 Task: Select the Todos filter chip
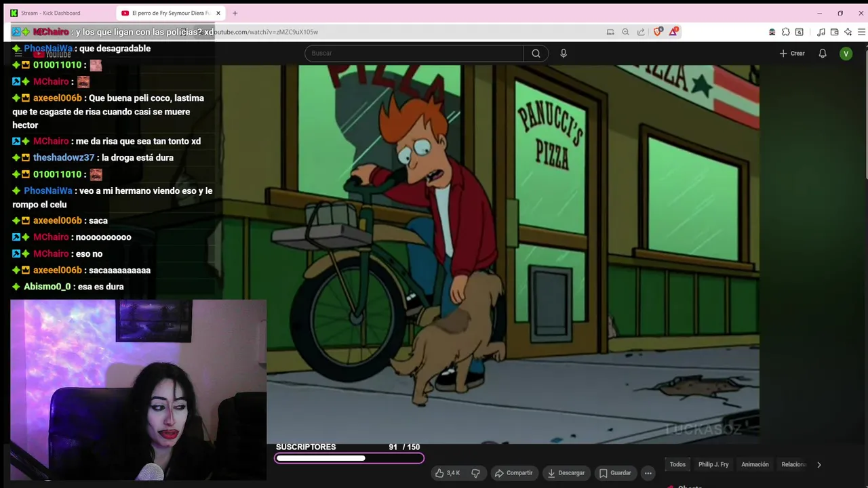pyautogui.click(x=677, y=464)
